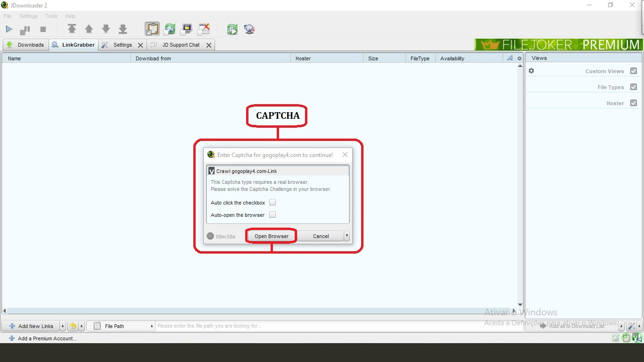Click the pause downloads toolbar icon
Viewport: 644px width, 362px height.
[25, 30]
